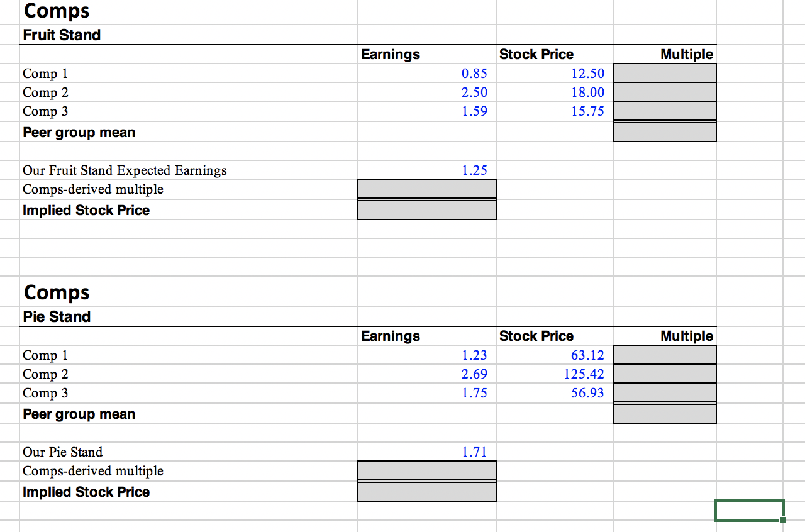The width and height of the screenshot is (805, 532).
Task: Click the Pie Stand stock price 63.12
Action: tap(587, 355)
